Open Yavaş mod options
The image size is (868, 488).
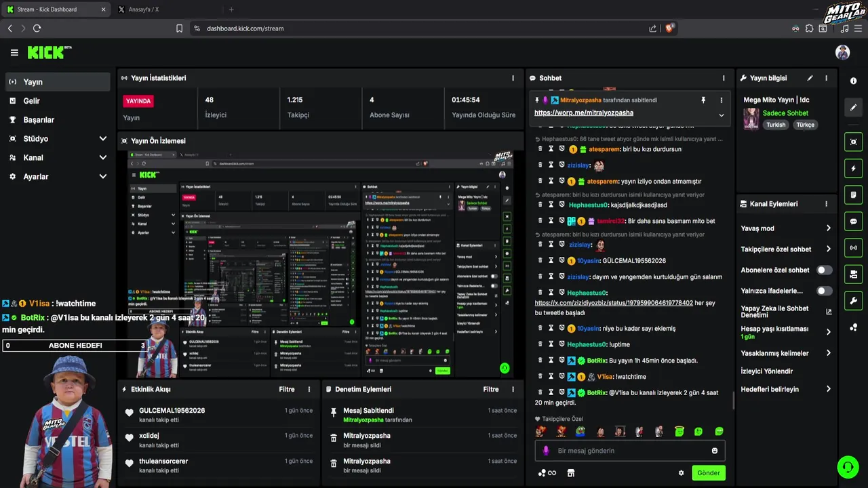[786, 228]
